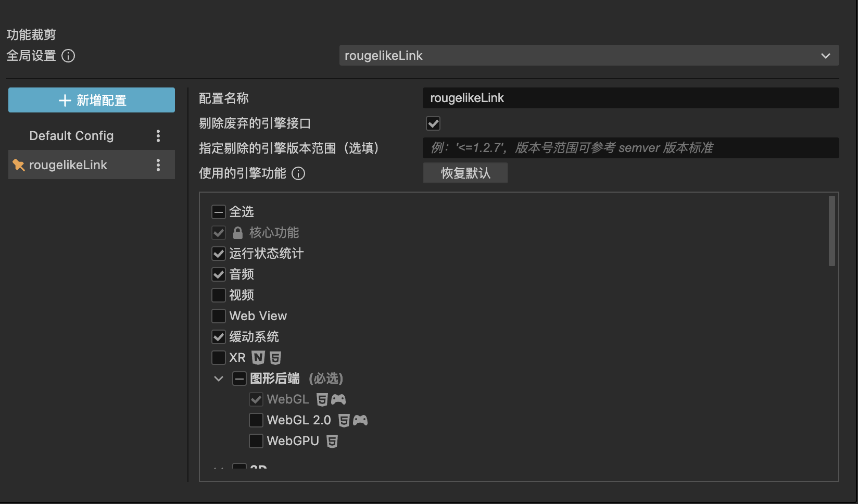858x504 pixels.
Task: Uncheck the 运行状态统计 checkbox
Action: 219,254
